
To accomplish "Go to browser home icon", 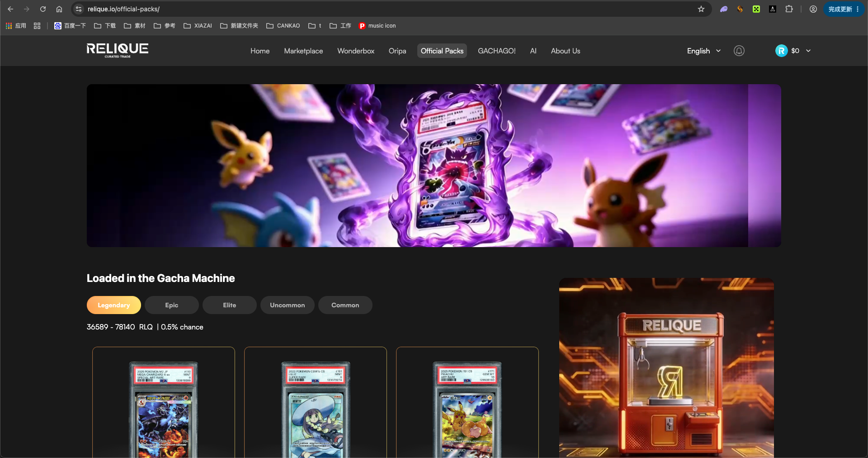I will pos(59,9).
